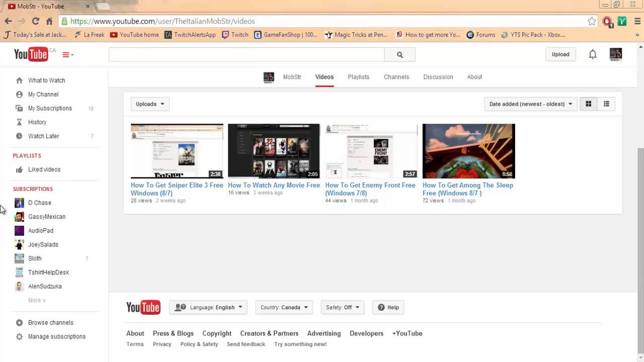This screenshot has width=644, height=362.
Task: Click the Help button in footer
Action: (388, 307)
